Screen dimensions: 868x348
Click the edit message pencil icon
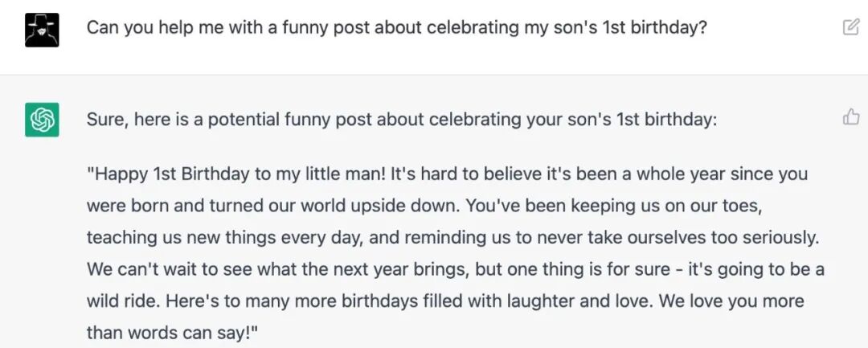(850, 27)
